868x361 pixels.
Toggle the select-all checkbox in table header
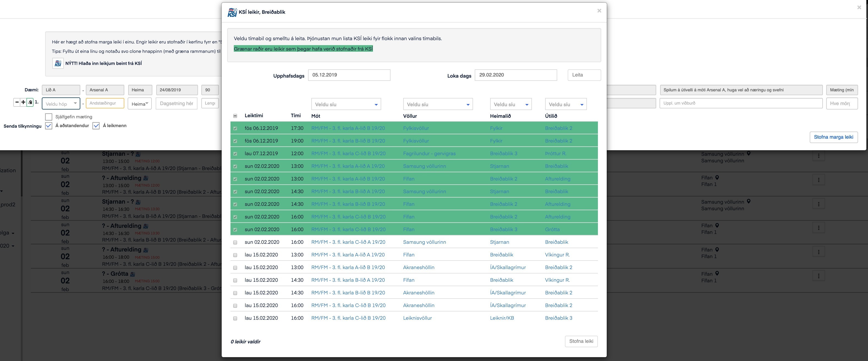tap(235, 116)
